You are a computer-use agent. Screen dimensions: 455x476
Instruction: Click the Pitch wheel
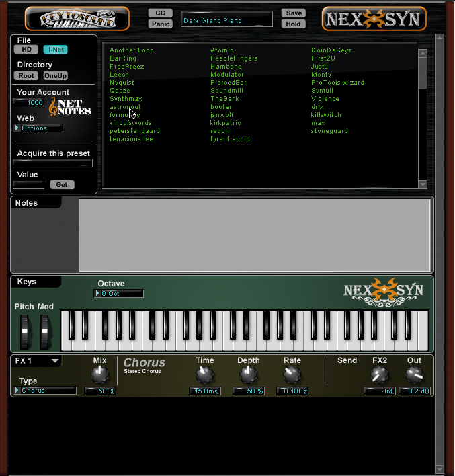24,331
